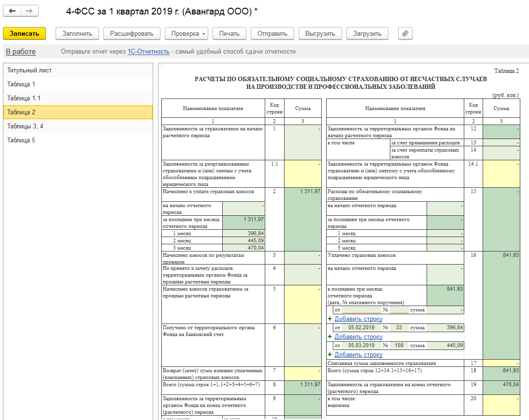The width and height of the screenshot is (529, 420).
Task: Select Титульный лист section
Action: pos(29,70)
